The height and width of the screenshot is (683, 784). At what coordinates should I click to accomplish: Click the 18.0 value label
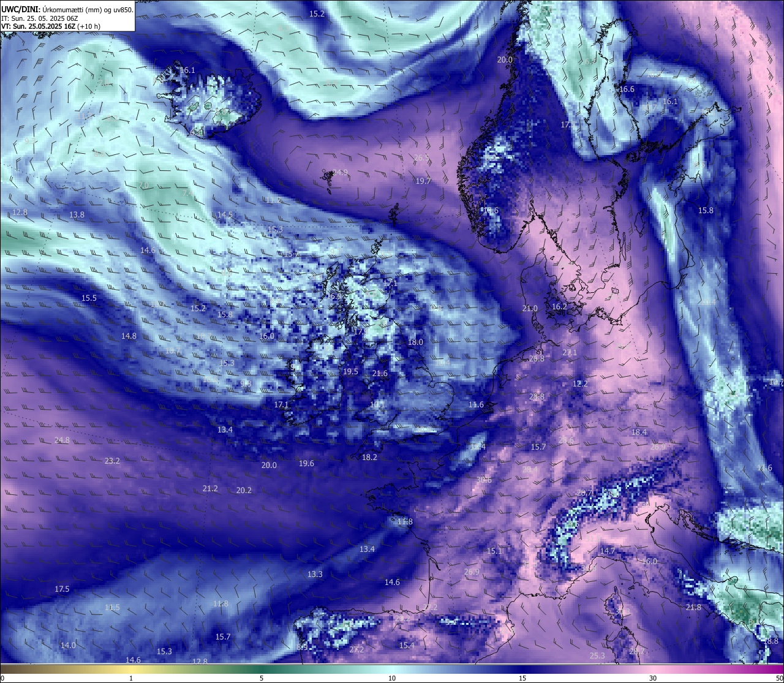coord(415,342)
